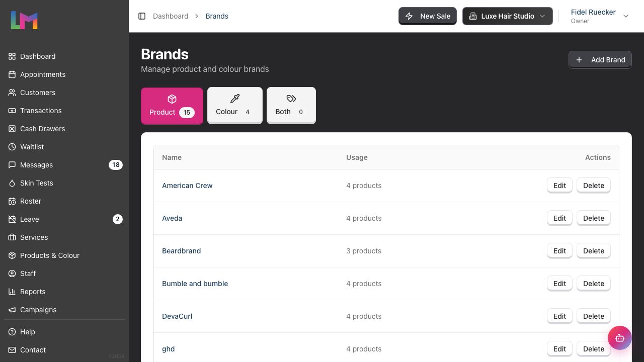This screenshot has height=362, width=644.
Task: Open Leave label in sidebar
Action: click(30, 219)
